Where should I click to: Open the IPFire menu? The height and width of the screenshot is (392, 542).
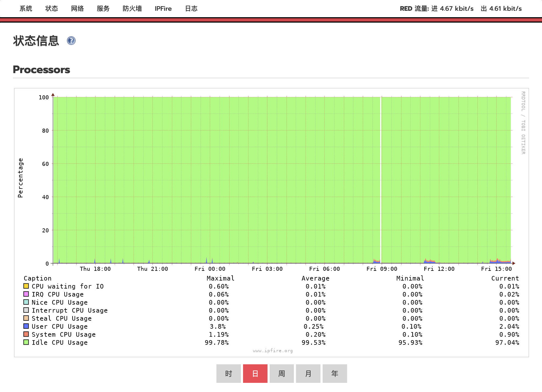163,9
